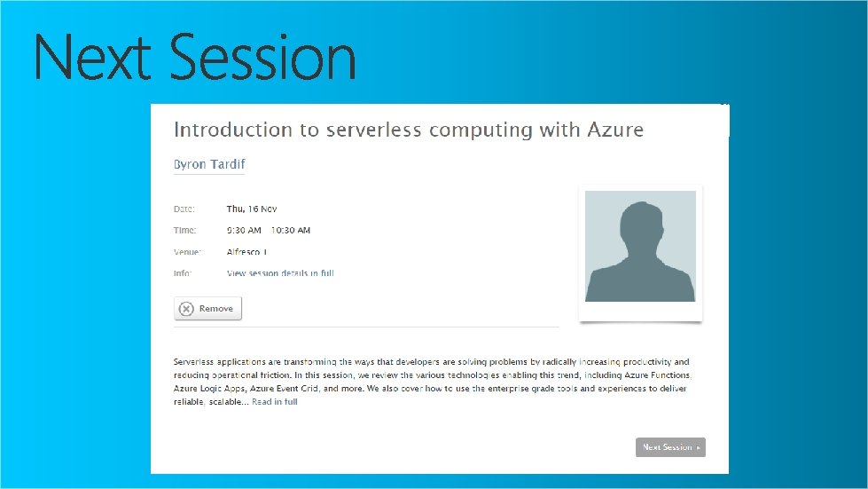
Task: Open the Byron Tardif speaker link
Action: pyautogui.click(x=209, y=164)
